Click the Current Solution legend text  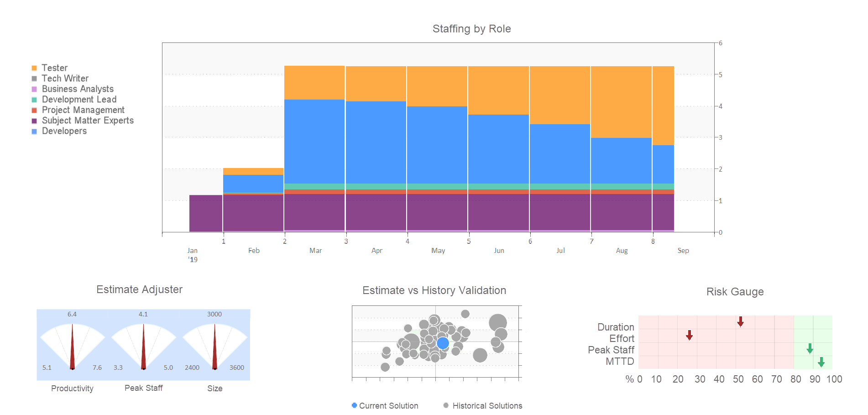pos(389,406)
